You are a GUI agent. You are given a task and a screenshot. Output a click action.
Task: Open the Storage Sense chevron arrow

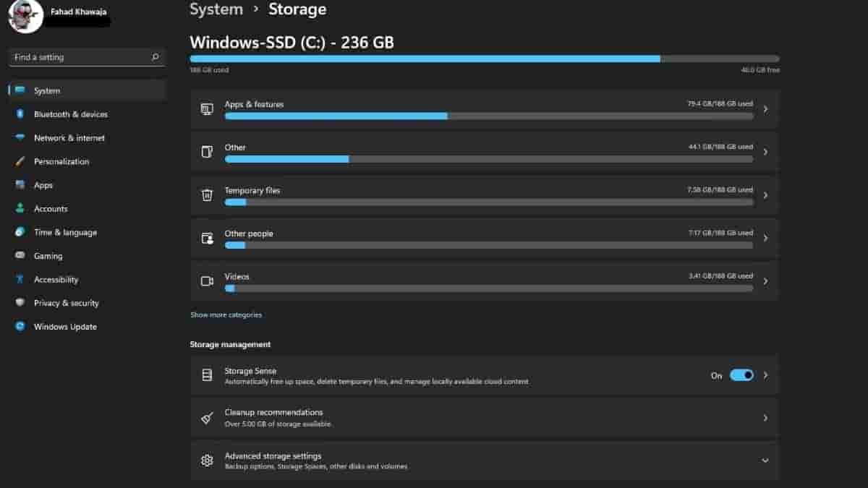(765, 375)
